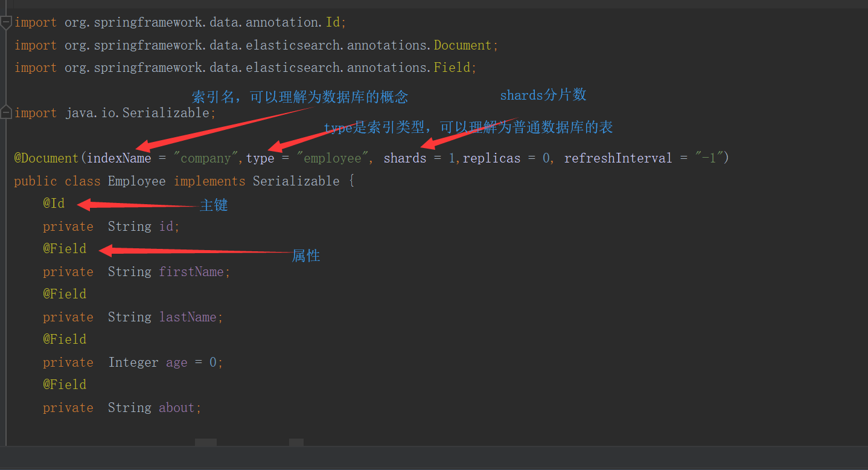Screen dimensions: 868x470
Task: Click the @Id annotation above the id field
Action: click(x=53, y=203)
